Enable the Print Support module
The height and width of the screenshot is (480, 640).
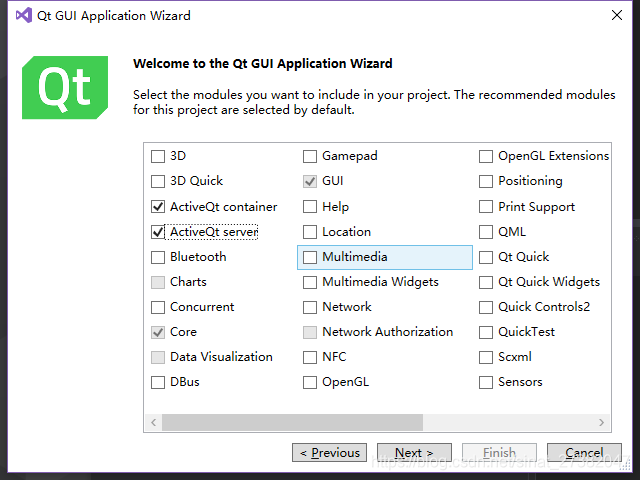486,207
